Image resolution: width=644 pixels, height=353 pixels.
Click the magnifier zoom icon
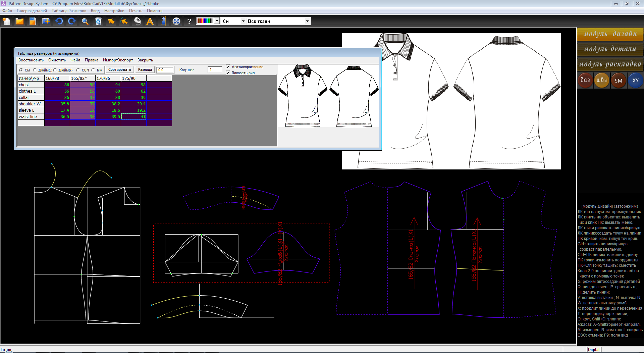(x=85, y=21)
